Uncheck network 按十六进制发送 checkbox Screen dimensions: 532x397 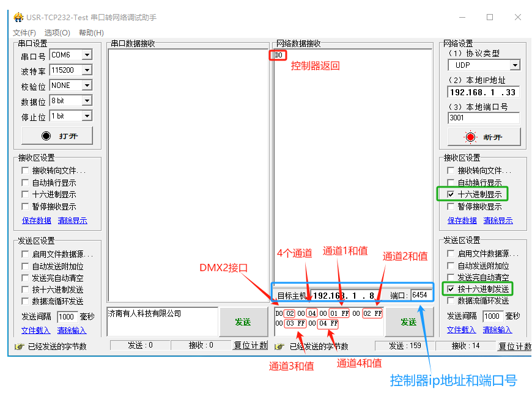(x=451, y=289)
